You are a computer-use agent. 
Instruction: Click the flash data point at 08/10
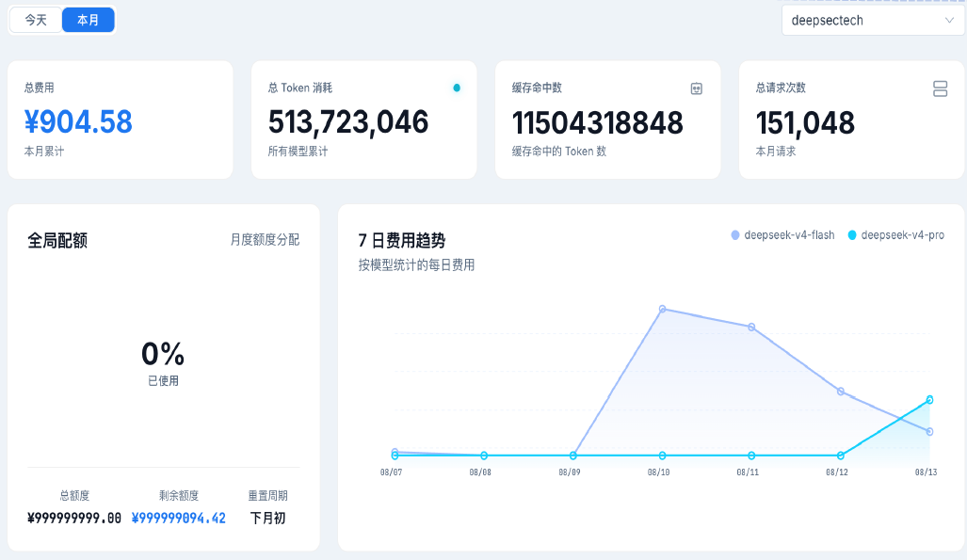pos(662,309)
